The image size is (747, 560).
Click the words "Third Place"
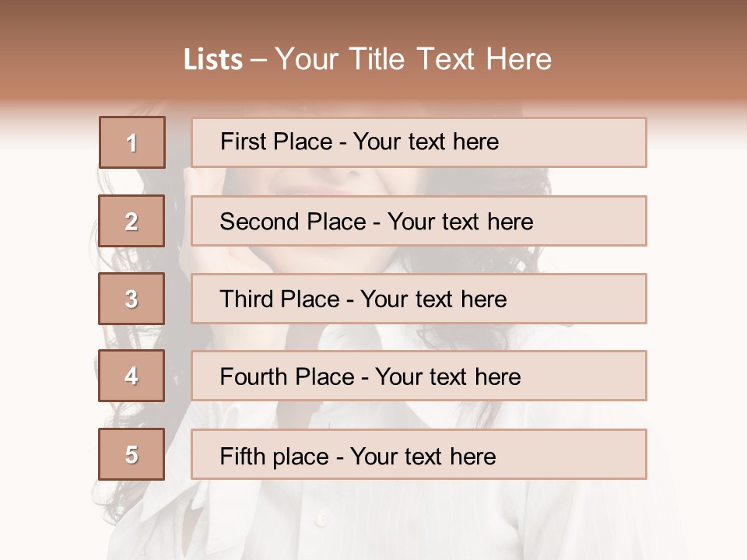[x=279, y=299]
